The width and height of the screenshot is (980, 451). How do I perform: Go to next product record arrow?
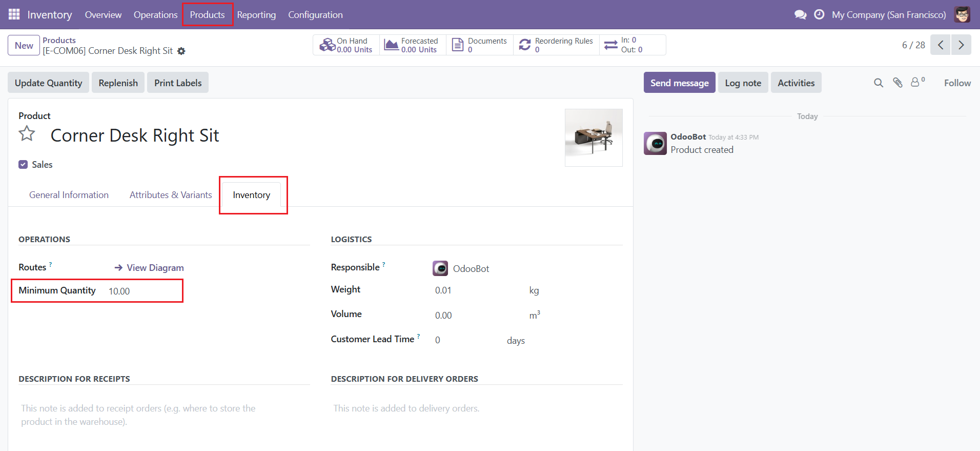961,45
